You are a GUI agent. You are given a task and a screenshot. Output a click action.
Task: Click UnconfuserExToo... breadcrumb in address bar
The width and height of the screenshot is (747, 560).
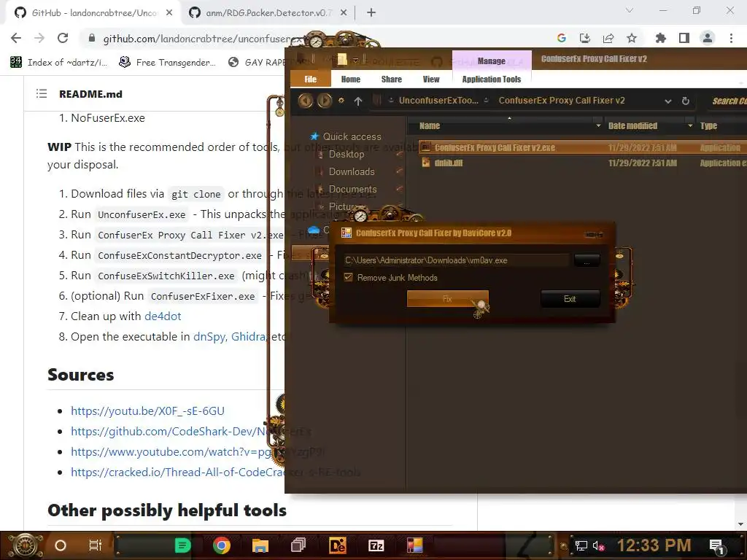click(438, 101)
